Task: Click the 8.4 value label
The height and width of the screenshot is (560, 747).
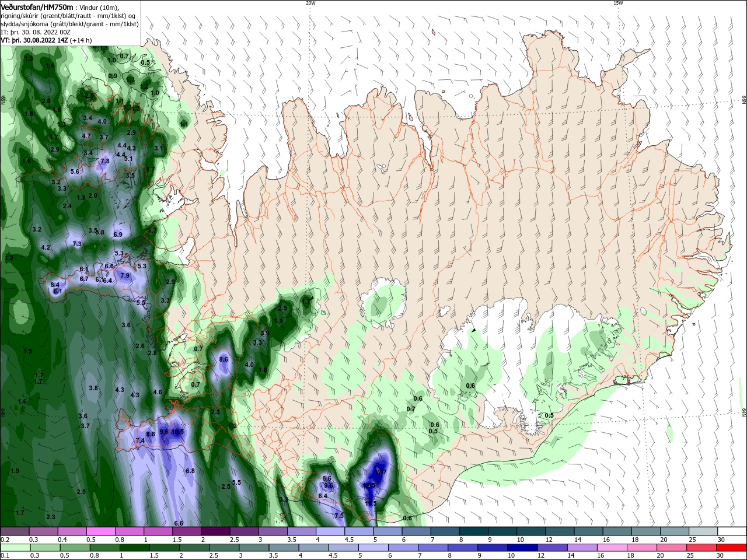Action: pos(55,285)
